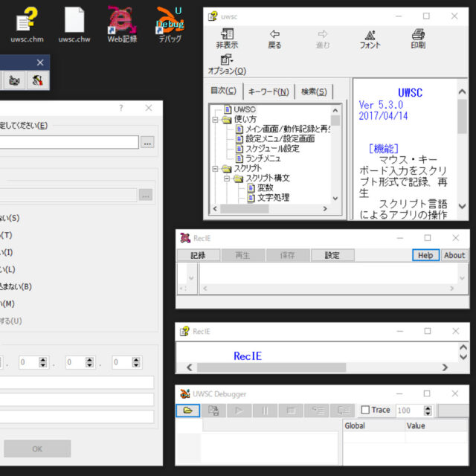The width and height of the screenshot is (476, 476).
Task: Increase the second numeric spinner in dialog
Action: coord(89,359)
